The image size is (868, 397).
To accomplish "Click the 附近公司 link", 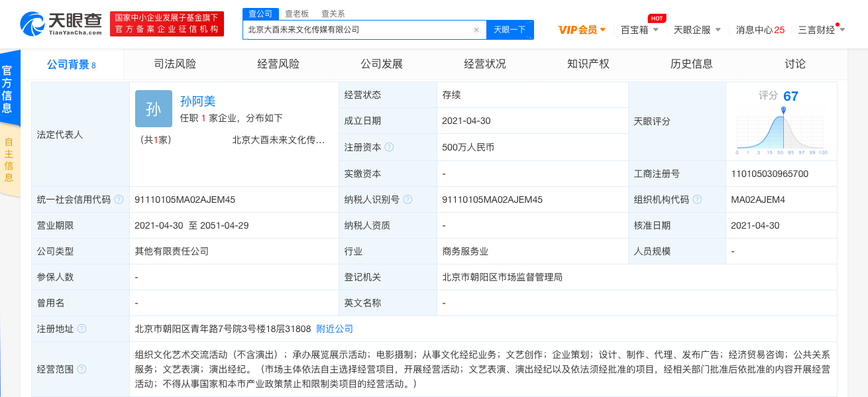I will 335,329.
